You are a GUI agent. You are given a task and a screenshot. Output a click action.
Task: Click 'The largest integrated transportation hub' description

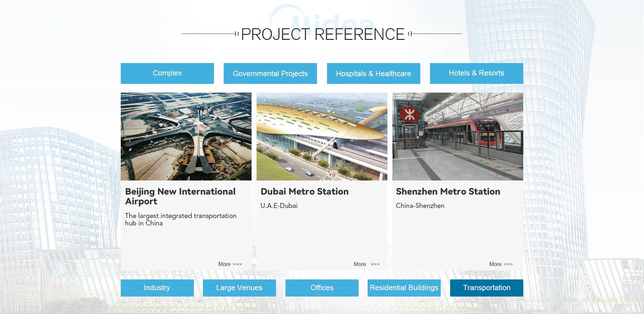181,219
